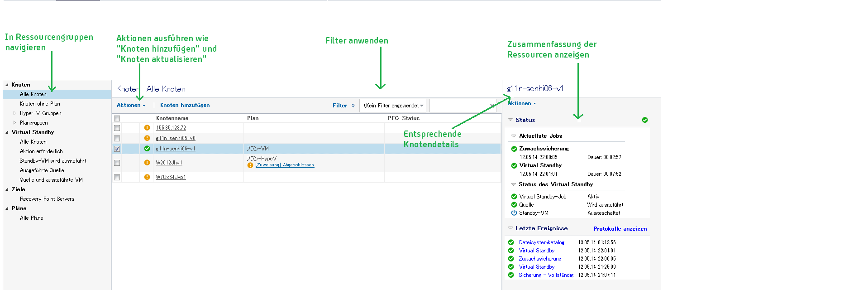Select Knoten ohne Plan
Screen dimensions: 868x290
click(40, 104)
